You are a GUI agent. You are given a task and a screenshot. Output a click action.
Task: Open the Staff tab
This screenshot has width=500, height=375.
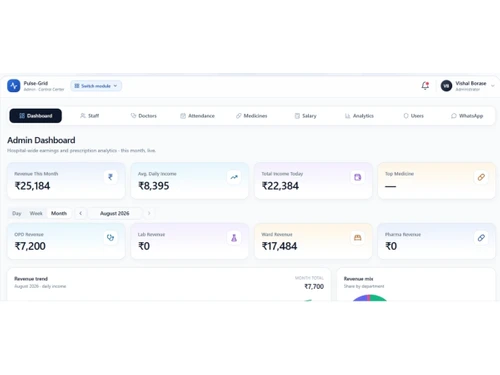[x=90, y=116]
